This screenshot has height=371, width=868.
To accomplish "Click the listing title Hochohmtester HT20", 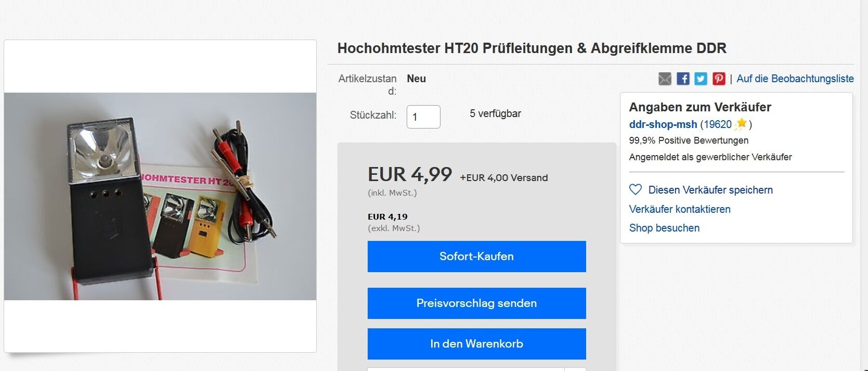I will pos(532,48).
